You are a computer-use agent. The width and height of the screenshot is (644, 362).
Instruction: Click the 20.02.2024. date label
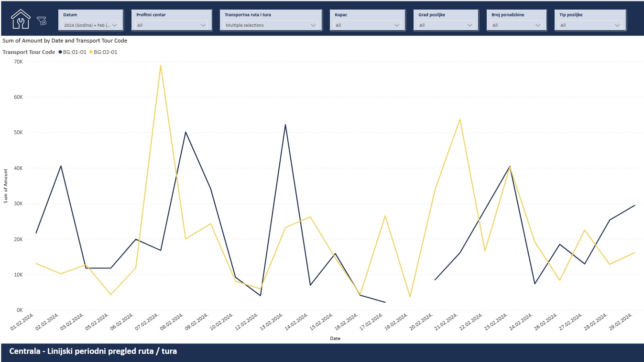click(421, 322)
